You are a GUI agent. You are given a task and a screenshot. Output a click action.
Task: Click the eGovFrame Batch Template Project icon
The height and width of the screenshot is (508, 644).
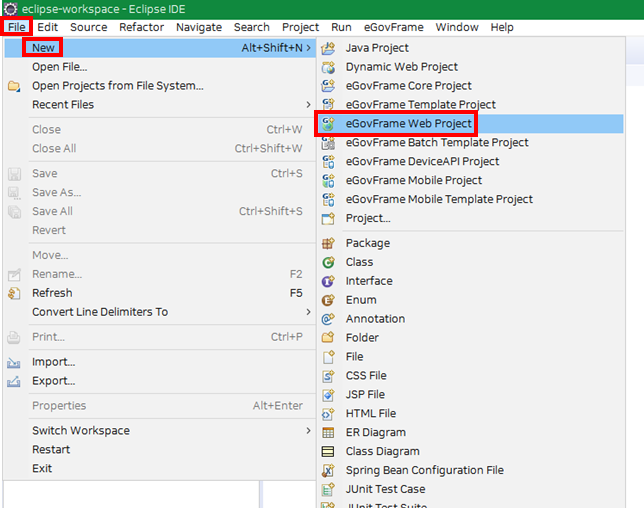coord(328,143)
